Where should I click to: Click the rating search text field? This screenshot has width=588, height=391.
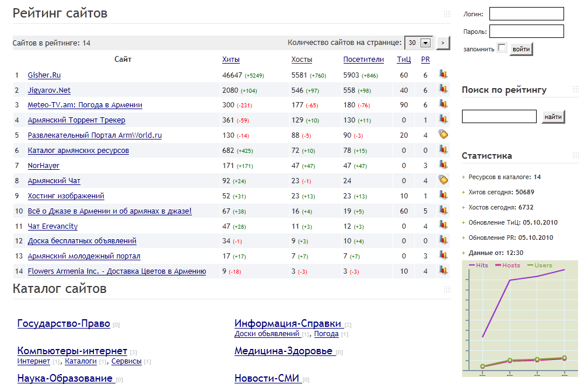(x=499, y=117)
